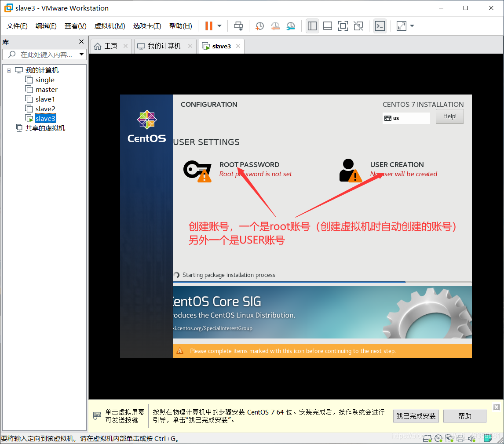Open the snapshot manager
The image size is (504, 444).
point(291,26)
